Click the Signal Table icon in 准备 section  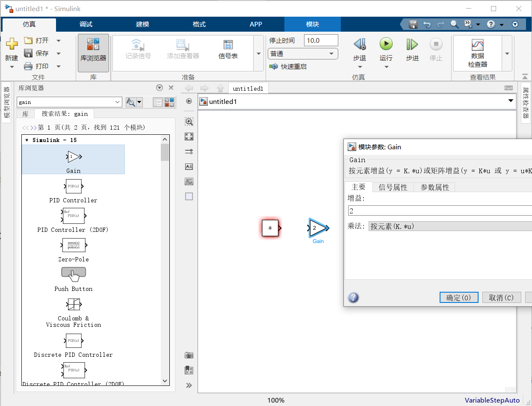tap(228, 47)
